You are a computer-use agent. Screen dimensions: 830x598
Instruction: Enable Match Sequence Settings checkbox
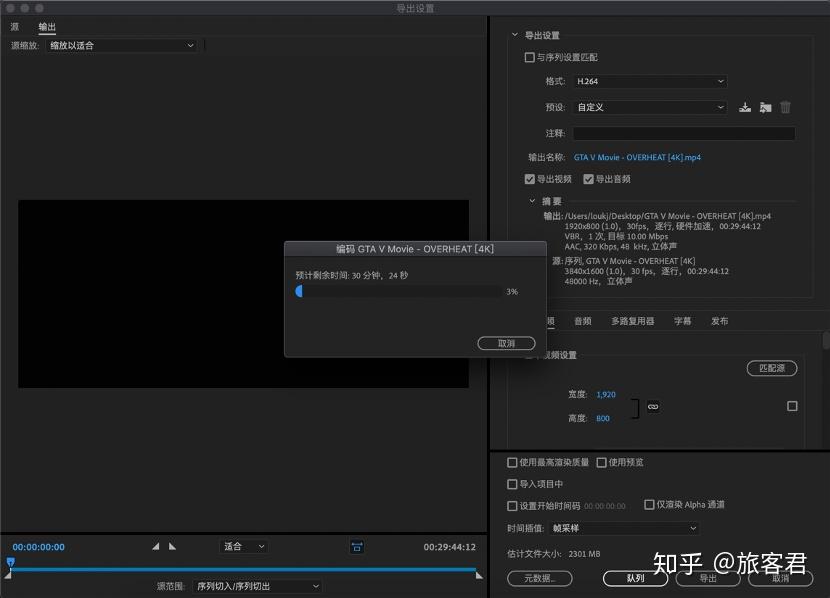(529, 57)
